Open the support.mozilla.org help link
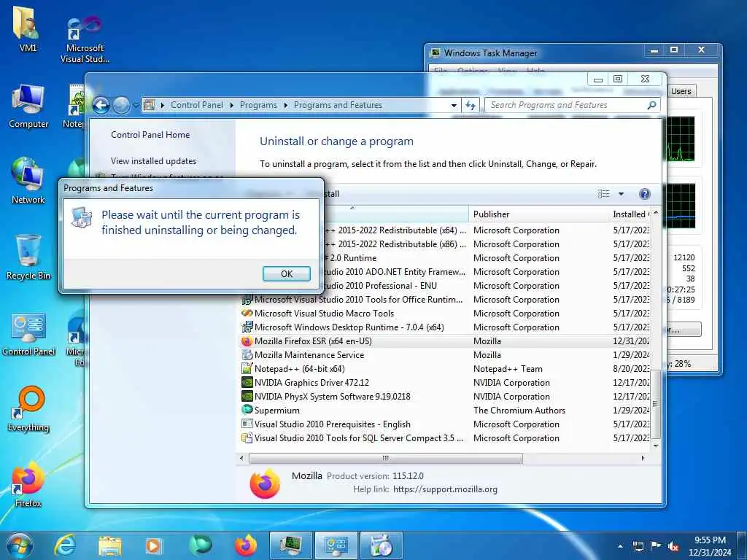Image resolution: width=747 pixels, height=560 pixels. [445, 489]
